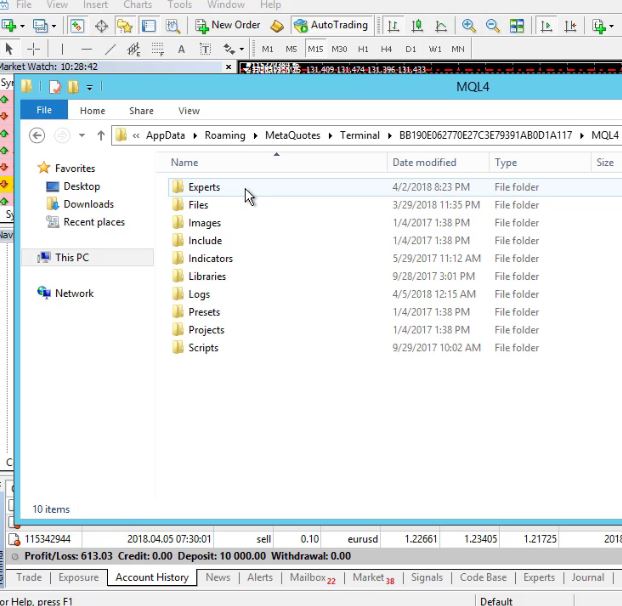Switch to M5 timeframe
622x606 pixels.
[291, 49]
